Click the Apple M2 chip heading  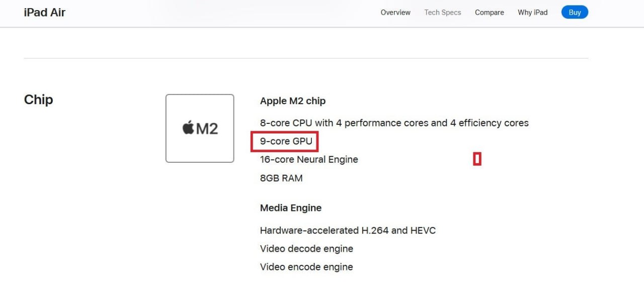point(293,101)
